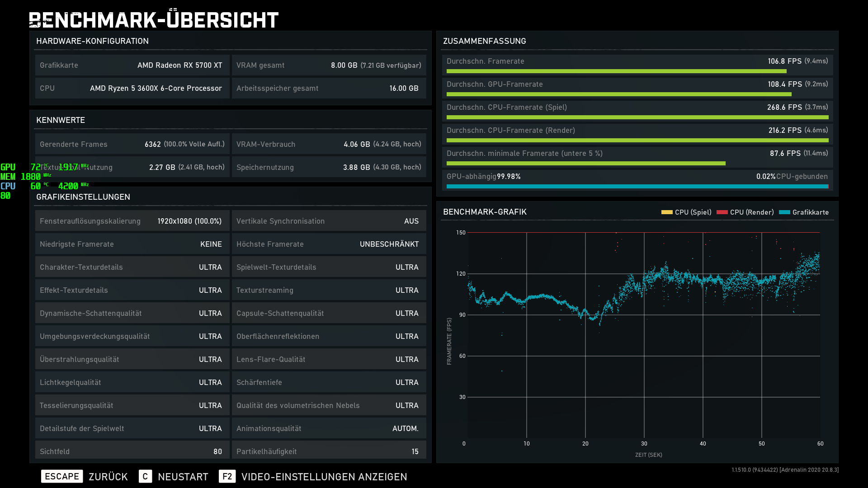The image size is (868, 488).
Task: Click the yellow CPU (Spiel) legend swatch
Action: click(667, 212)
